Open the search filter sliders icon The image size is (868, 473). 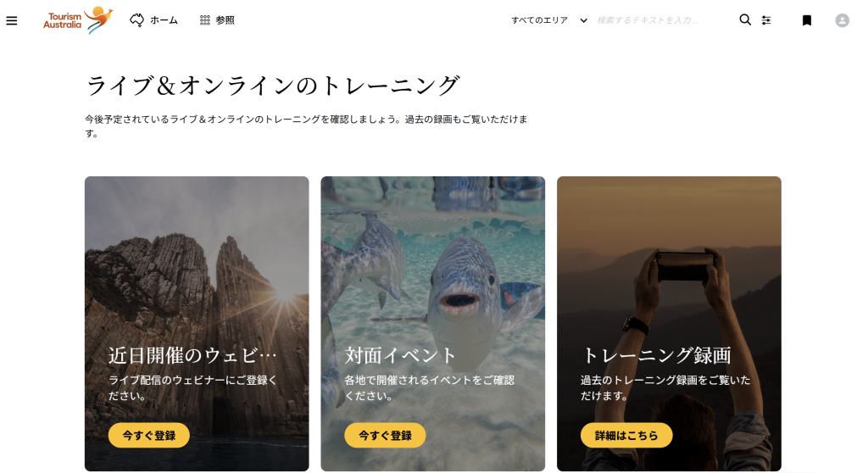766,20
